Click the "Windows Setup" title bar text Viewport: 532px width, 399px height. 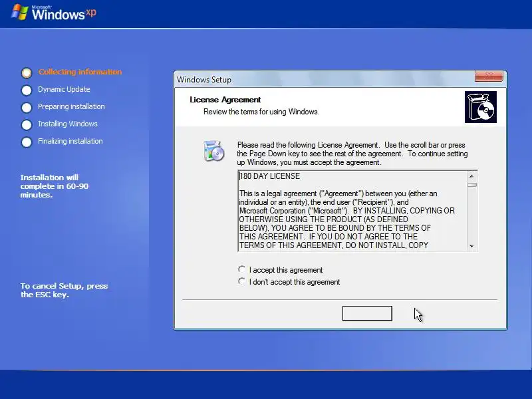point(204,80)
